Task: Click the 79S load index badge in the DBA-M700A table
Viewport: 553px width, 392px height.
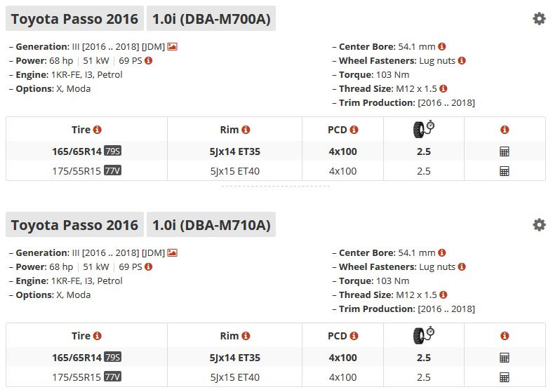Action: coord(112,151)
